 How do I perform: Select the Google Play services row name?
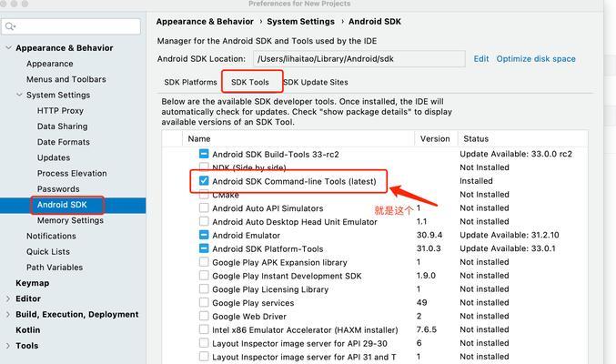click(x=253, y=303)
